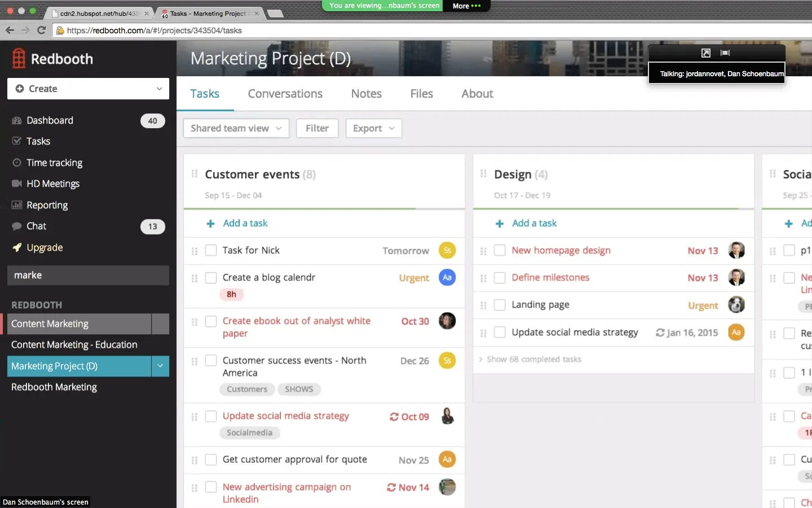The height and width of the screenshot is (508, 812).
Task: Click the Reporting chart icon
Action: coord(17,205)
